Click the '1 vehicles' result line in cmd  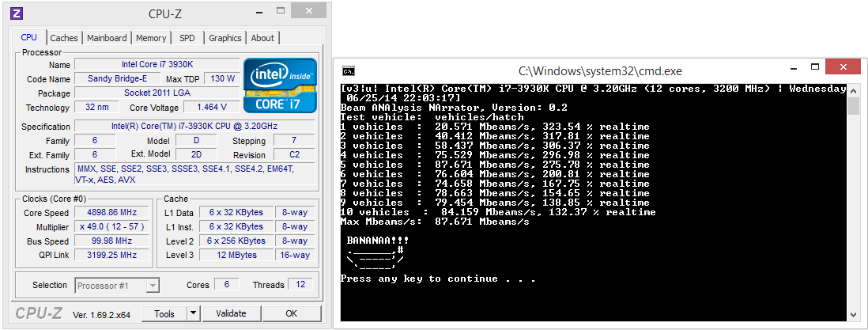click(x=495, y=127)
